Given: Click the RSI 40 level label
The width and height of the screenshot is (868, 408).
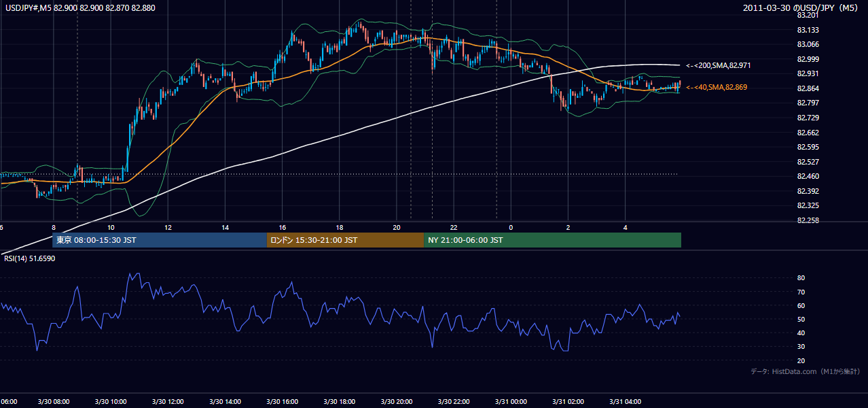Looking at the screenshot, I should point(801,333).
